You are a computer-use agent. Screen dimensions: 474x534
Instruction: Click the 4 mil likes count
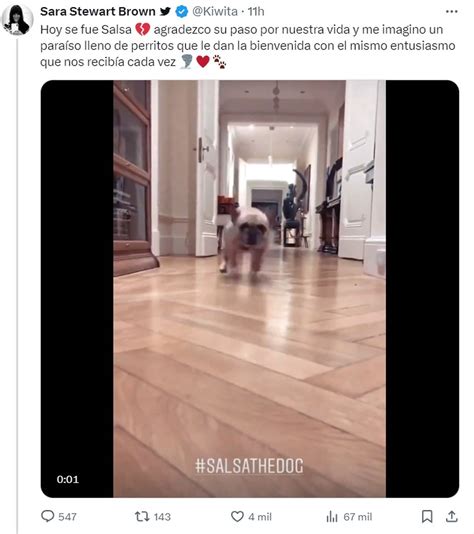260,517
